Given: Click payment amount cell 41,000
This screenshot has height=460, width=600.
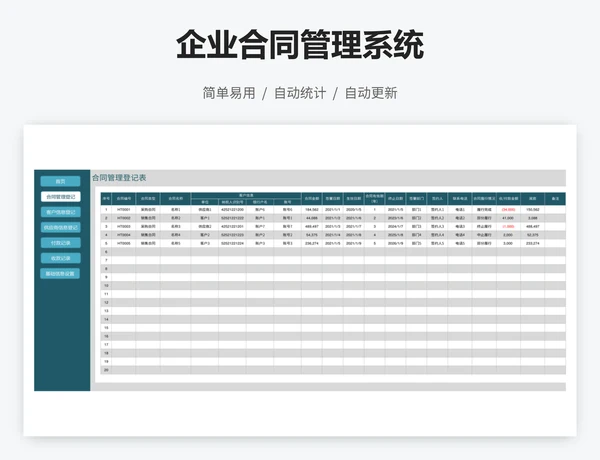Looking at the screenshot, I should [x=508, y=218].
